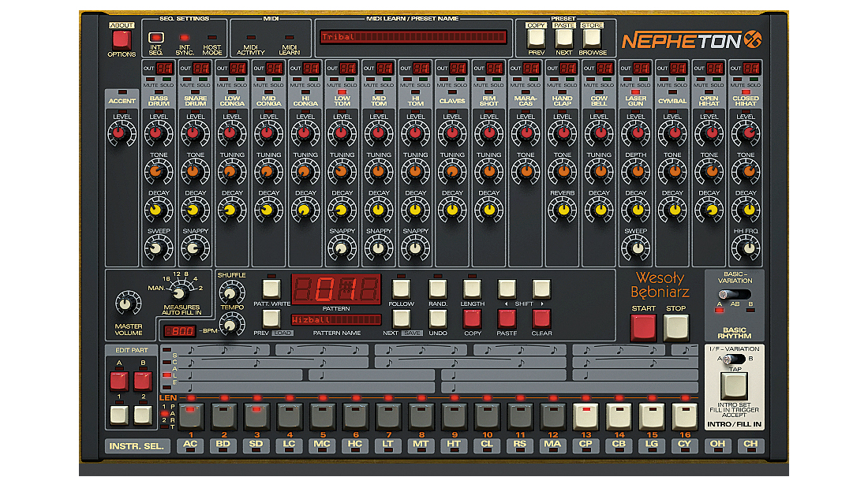Screen dimensions: 868x488
Task: Click the MEASURES AUTO FILL IN selector knob
Action: [178, 292]
